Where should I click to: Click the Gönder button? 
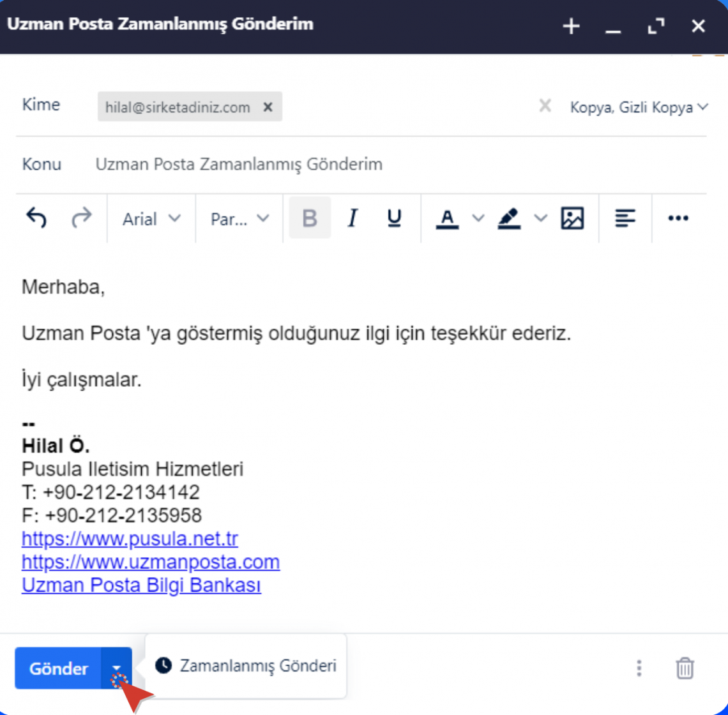[x=58, y=668]
